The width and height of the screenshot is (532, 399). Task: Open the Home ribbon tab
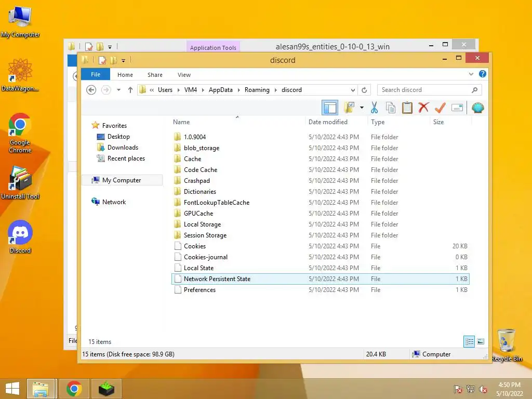[x=125, y=75]
